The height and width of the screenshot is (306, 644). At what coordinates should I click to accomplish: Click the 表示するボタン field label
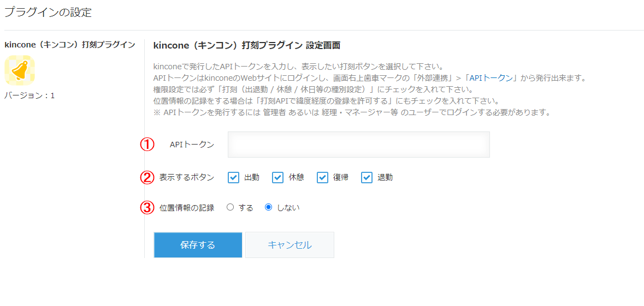point(187,178)
